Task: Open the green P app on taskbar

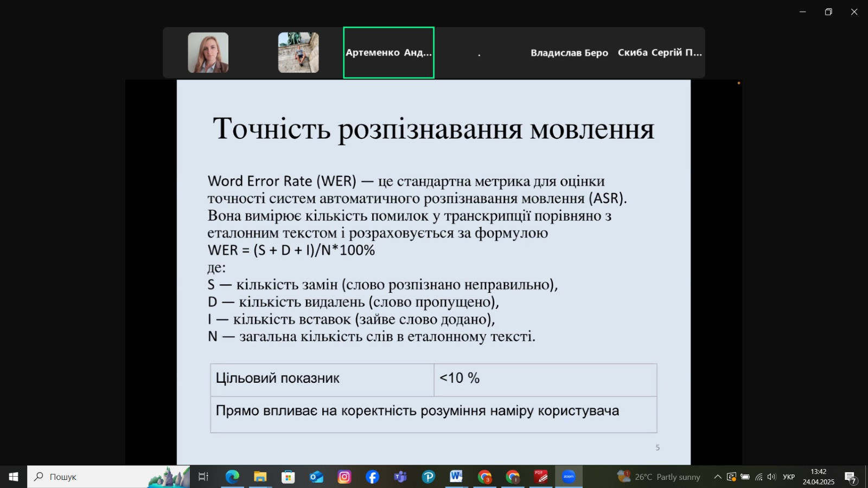Action: (x=429, y=477)
